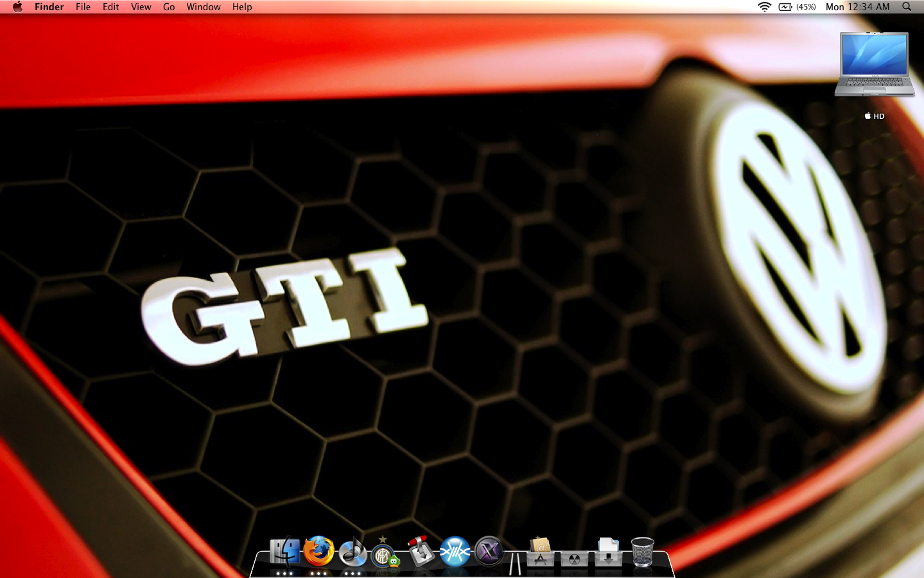The image size is (924, 578).
Task: Click the HD drive label
Action: coord(875,116)
